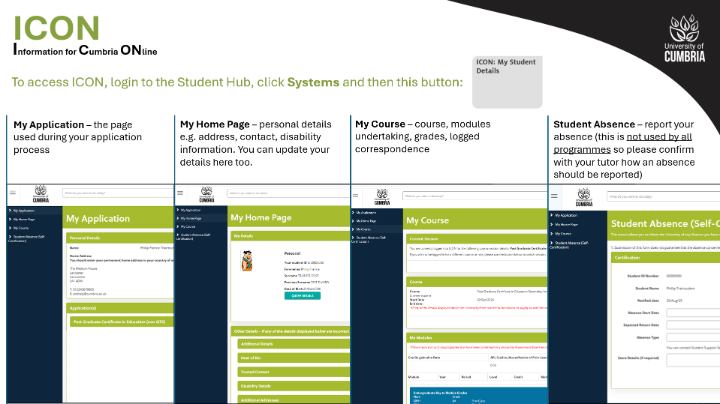Screen dimensions: 720x404
Task: Expand the Additional Details section
Action: (x=294, y=344)
